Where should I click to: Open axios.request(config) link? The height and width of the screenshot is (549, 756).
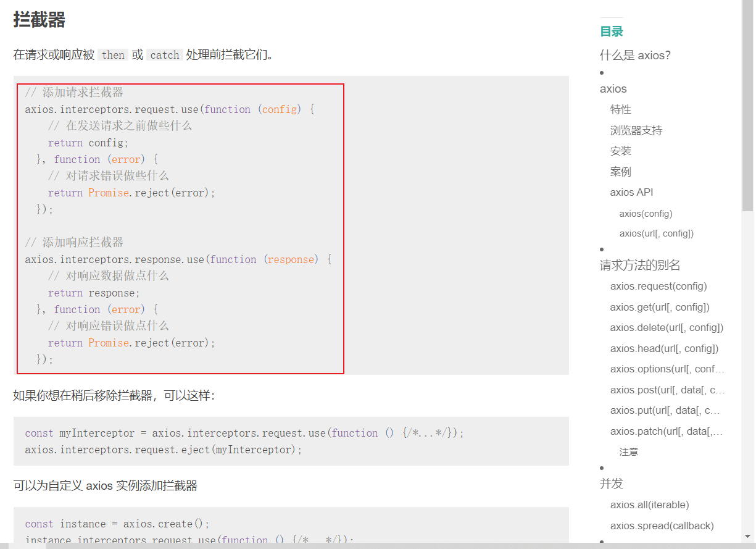658,286
